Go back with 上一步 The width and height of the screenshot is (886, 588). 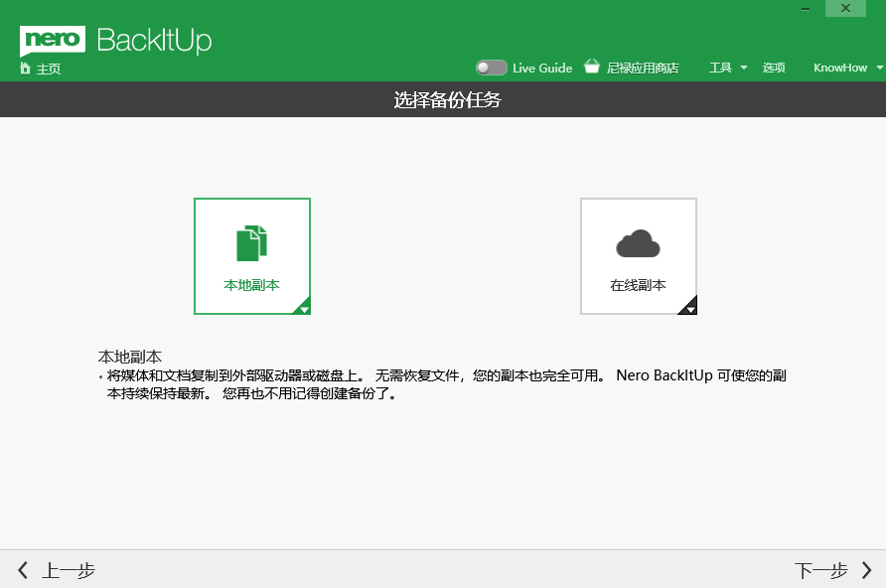69,570
